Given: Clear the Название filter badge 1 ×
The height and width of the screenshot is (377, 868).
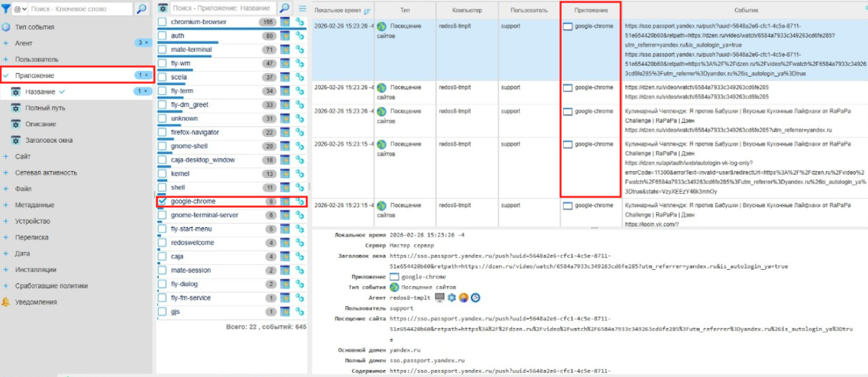Looking at the screenshot, I should pos(143,91).
